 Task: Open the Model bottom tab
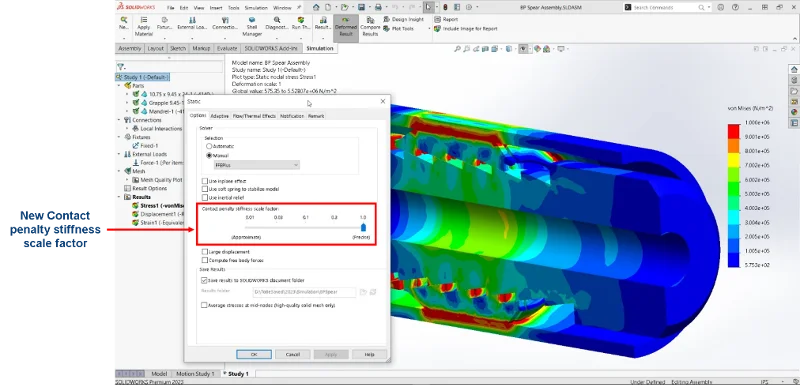[159, 374]
